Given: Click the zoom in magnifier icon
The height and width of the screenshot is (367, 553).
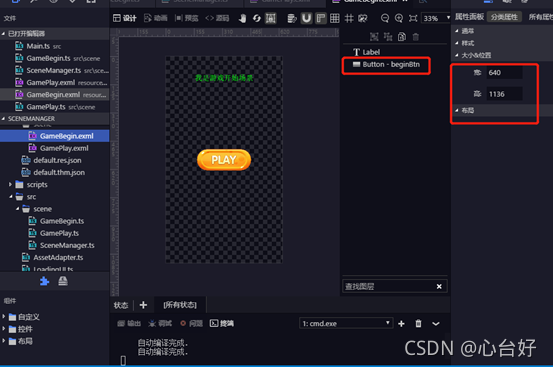Looking at the screenshot, I should pyautogui.click(x=399, y=18).
